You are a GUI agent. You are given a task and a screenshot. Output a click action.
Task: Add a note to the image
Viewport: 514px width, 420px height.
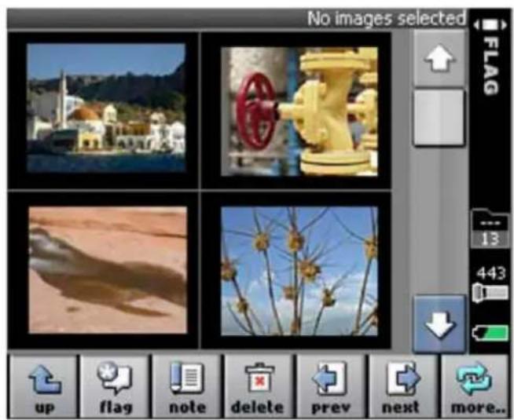[187, 387]
